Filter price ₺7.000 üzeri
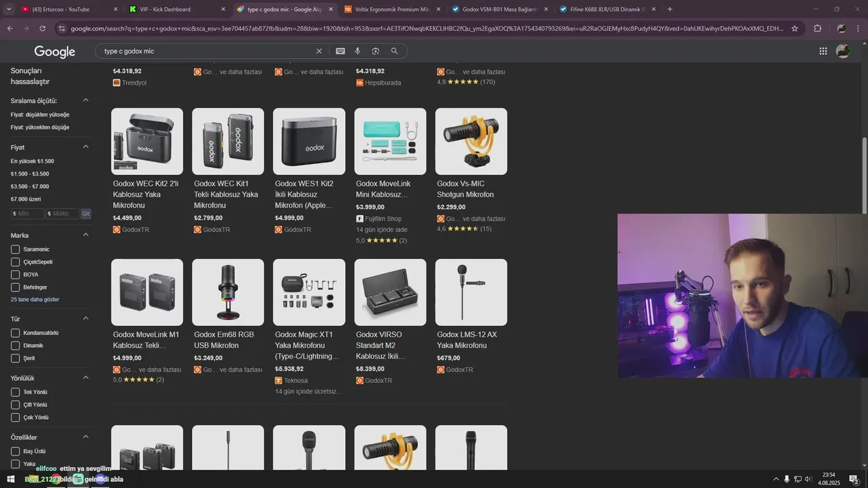868x488 pixels. coord(26,199)
